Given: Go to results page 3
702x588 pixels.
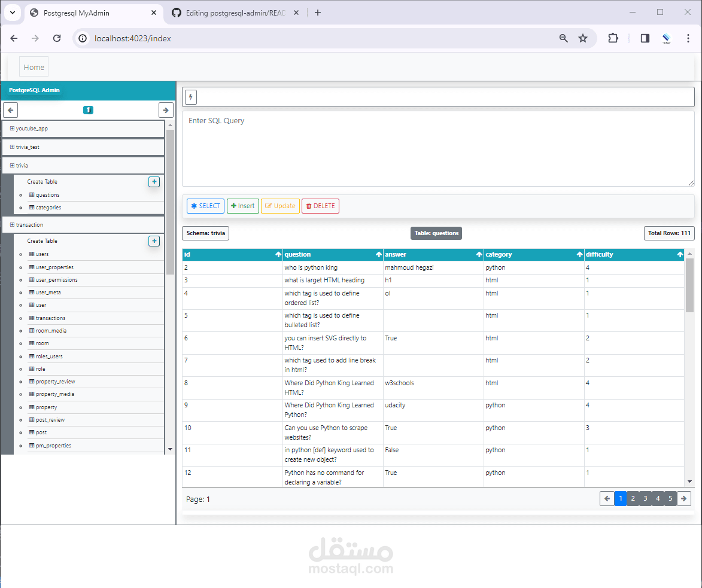Looking at the screenshot, I should (x=646, y=498).
